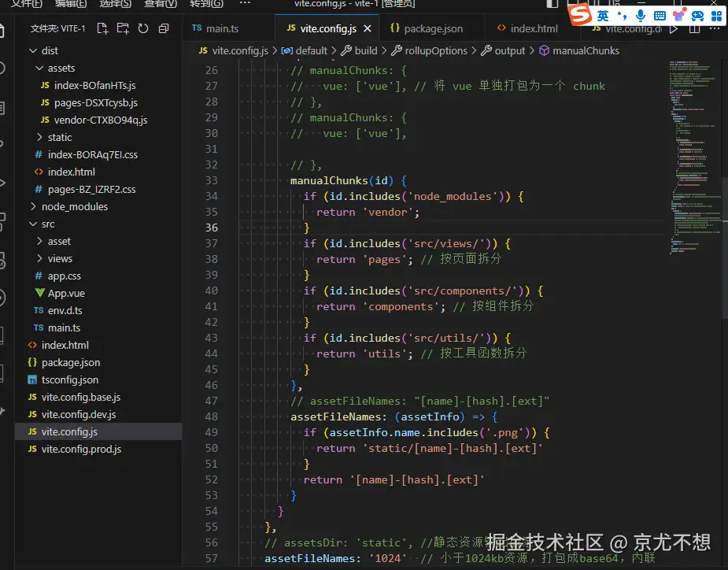This screenshot has height=570, width=728.
Task: Click the Sogou input method S logo
Action: [580, 15]
